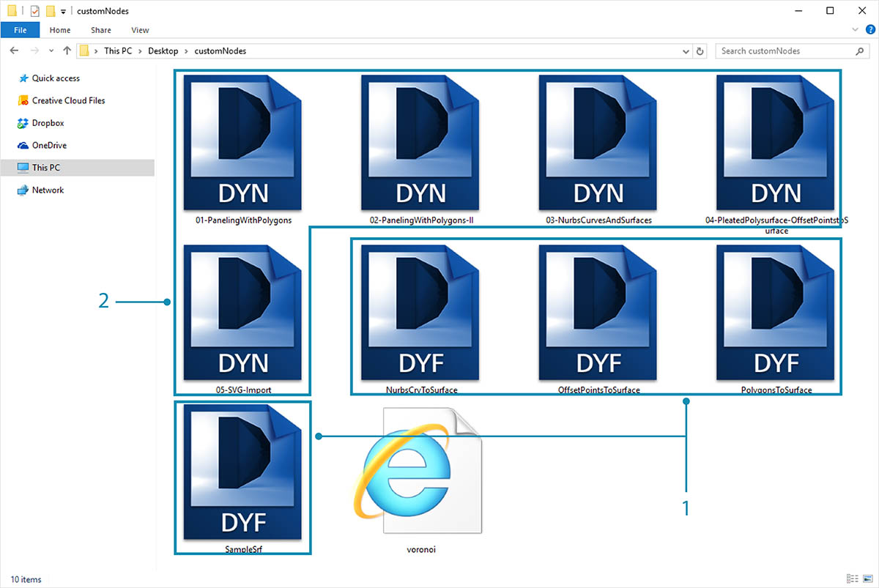Select the OffsetPointsToSurface DYF custom node

click(598, 313)
